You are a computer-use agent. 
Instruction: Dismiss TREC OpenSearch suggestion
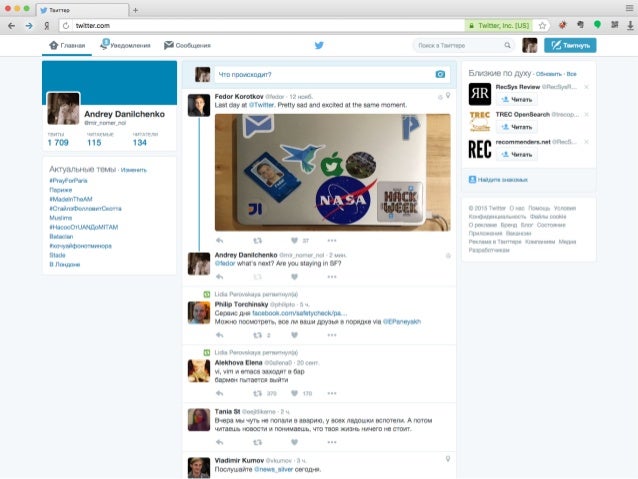coord(586,114)
